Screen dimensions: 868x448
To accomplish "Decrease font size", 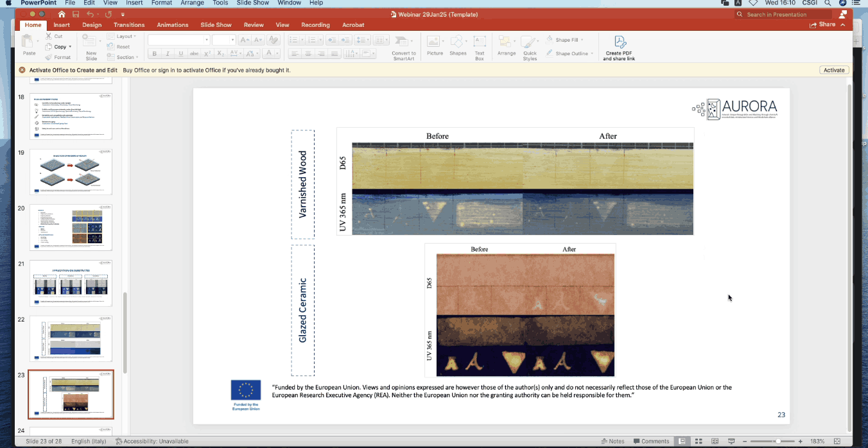I will (257, 40).
